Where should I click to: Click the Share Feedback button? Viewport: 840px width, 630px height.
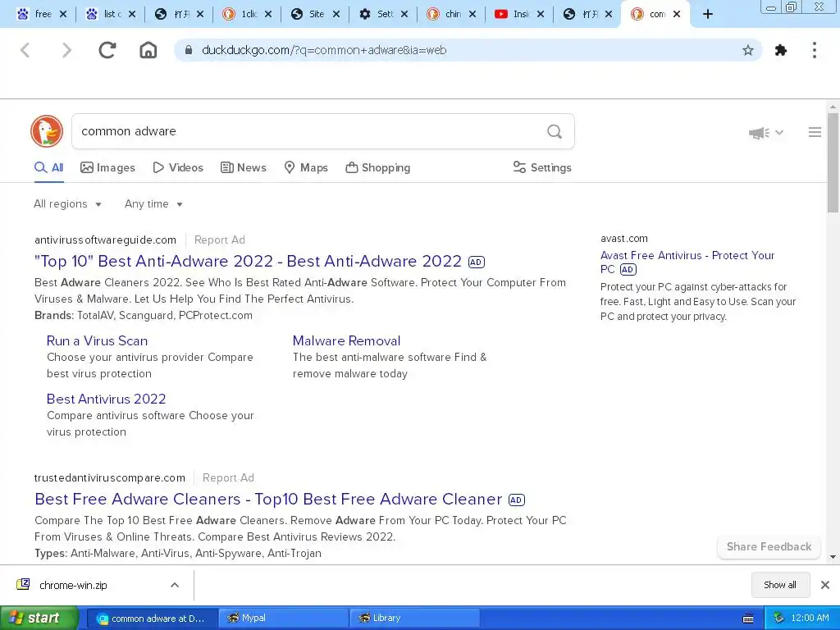pyautogui.click(x=769, y=547)
